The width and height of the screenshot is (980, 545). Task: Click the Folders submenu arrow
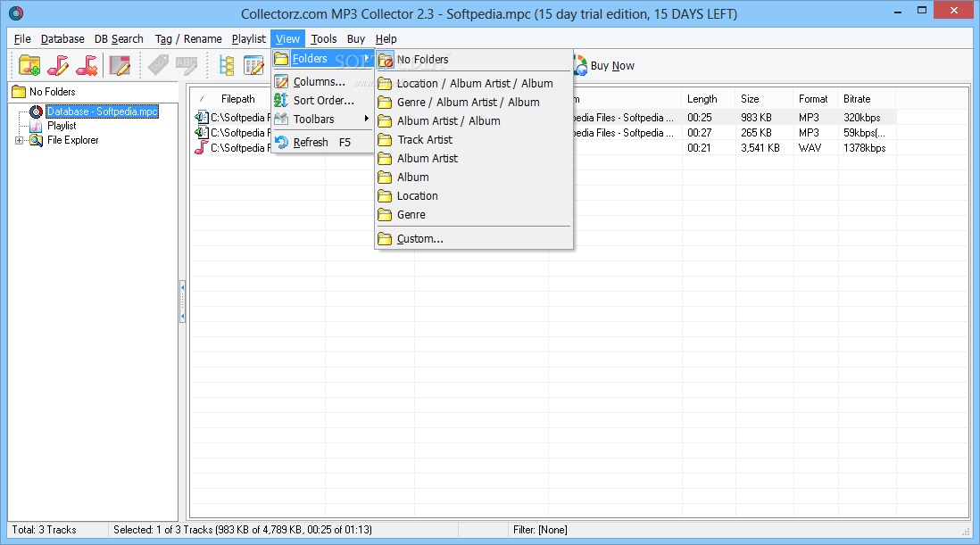click(x=366, y=58)
